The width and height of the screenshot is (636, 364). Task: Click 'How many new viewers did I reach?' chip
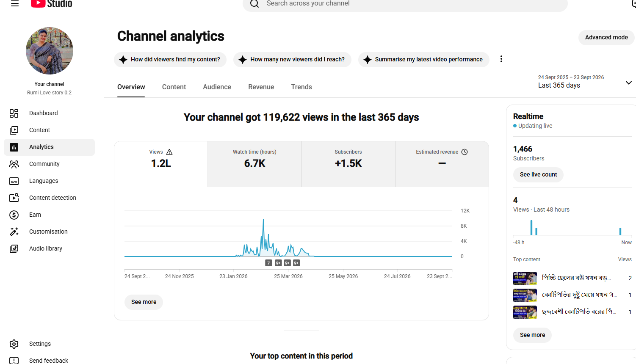pyautogui.click(x=292, y=59)
